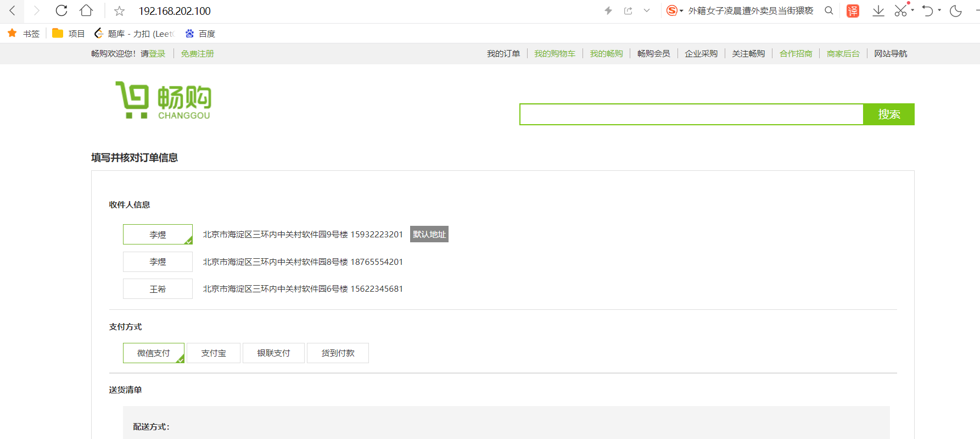
Task: Click the 登录 login link
Action: click(157, 53)
